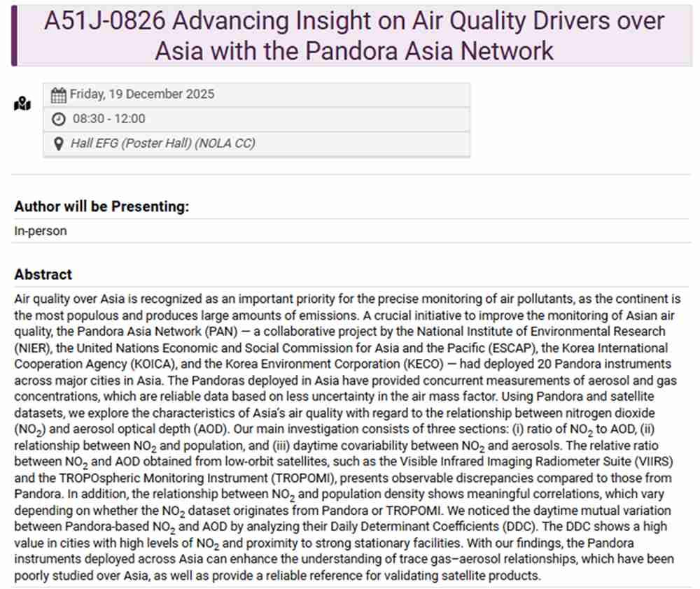
Task: Click the clock icon beside 08:30 - 12:00
Action: pyautogui.click(x=59, y=119)
